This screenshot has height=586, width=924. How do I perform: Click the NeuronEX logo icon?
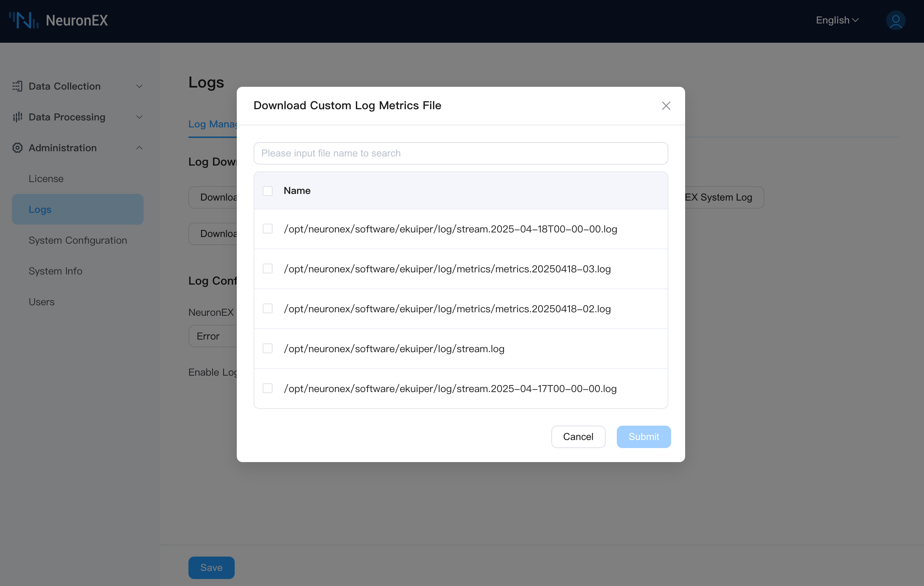coord(24,20)
